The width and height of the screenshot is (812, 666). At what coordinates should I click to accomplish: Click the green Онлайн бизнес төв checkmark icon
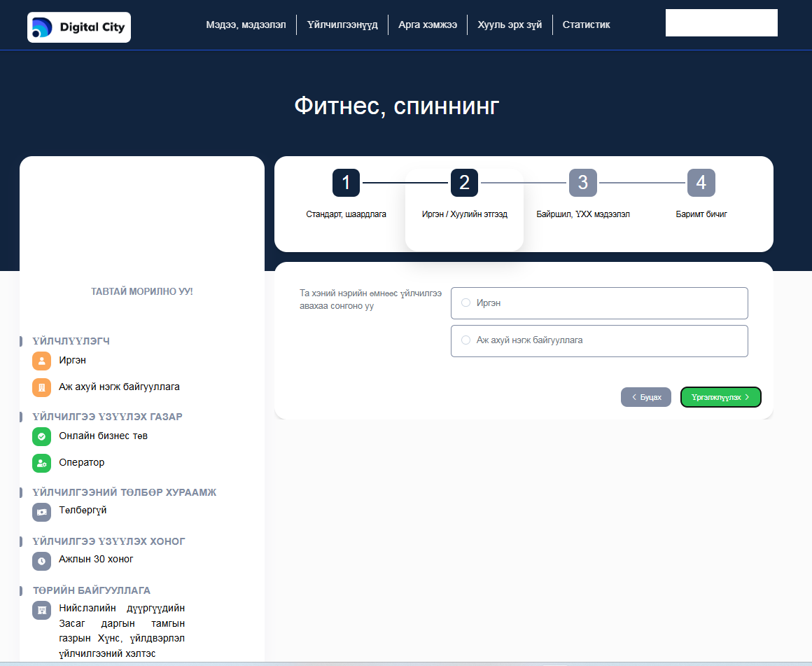click(42, 436)
